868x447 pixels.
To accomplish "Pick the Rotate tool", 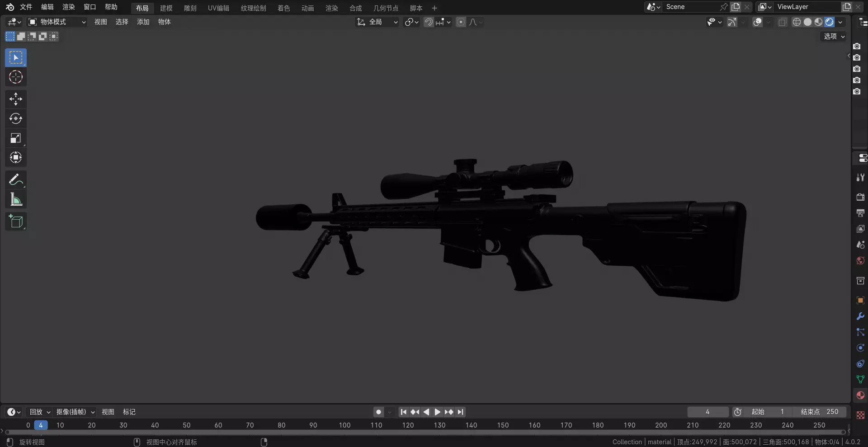I will [16, 118].
